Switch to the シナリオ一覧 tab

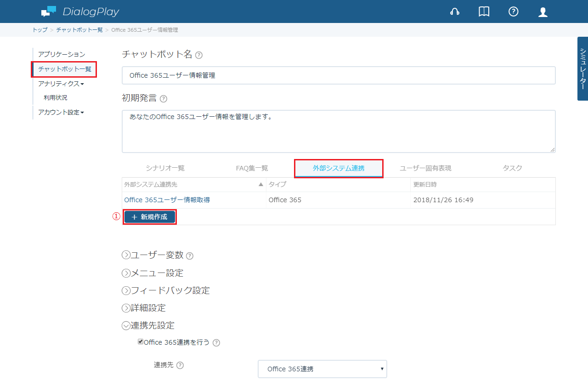165,168
